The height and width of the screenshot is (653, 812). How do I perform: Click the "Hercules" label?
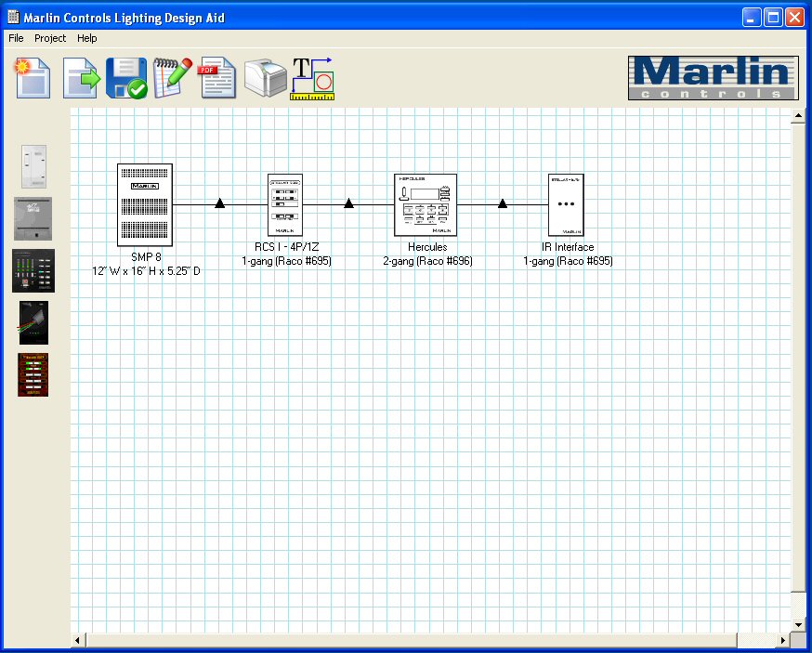point(427,247)
